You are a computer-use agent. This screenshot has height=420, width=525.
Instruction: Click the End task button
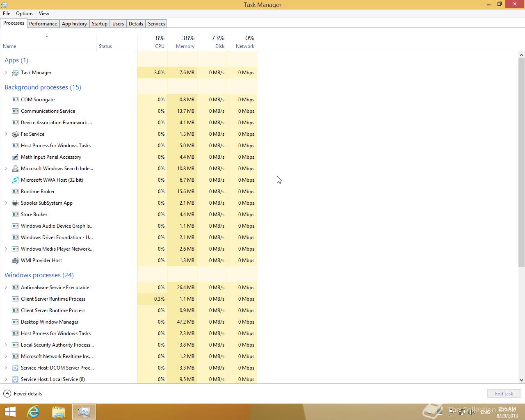[504, 394]
